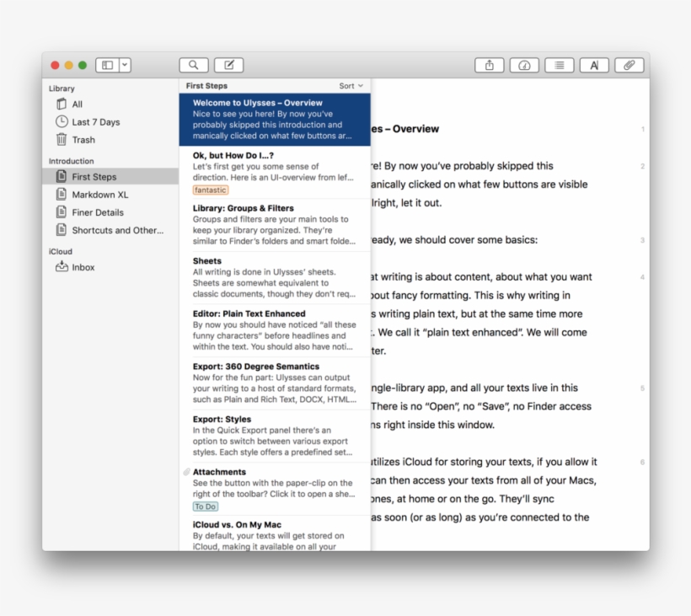Click the Markdown XL group icon
The width and height of the screenshot is (691, 616).
click(x=62, y=195)
